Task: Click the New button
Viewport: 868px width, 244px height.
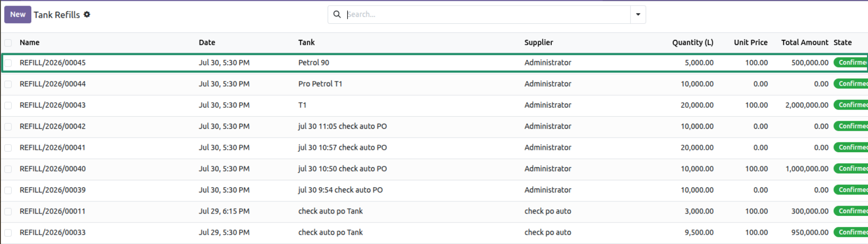Action: (x=18, y=15)
